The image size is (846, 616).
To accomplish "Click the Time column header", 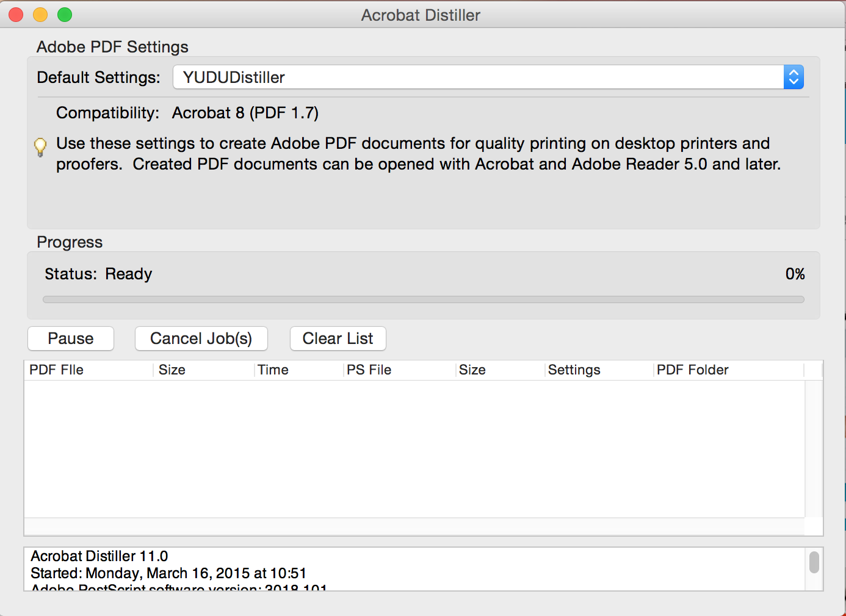I will pyautogui.click(x=299, y=370).
